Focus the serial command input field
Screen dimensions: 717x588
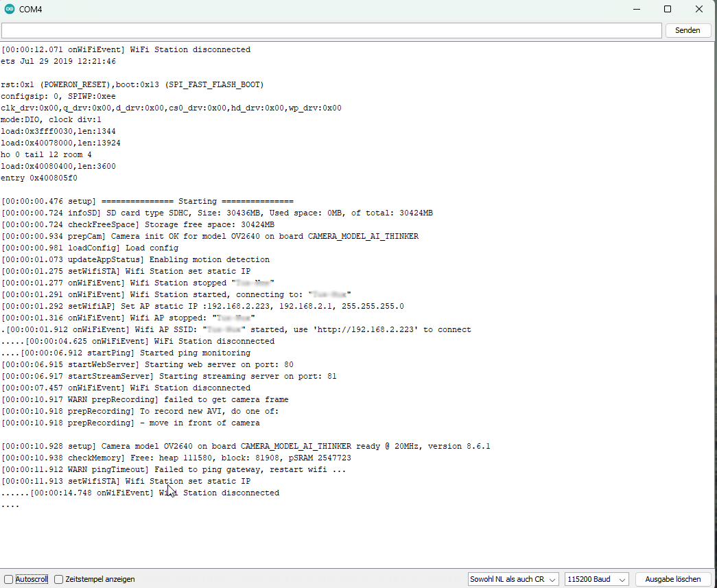pyautogui.click(x=329, y=30)
